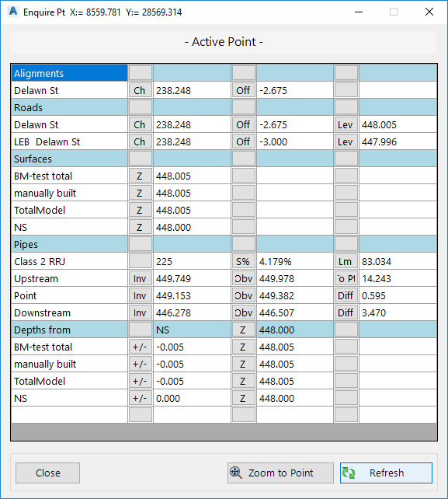Click the Refresh button label
This screenshot has height=499, width=448.
(387, 473)
